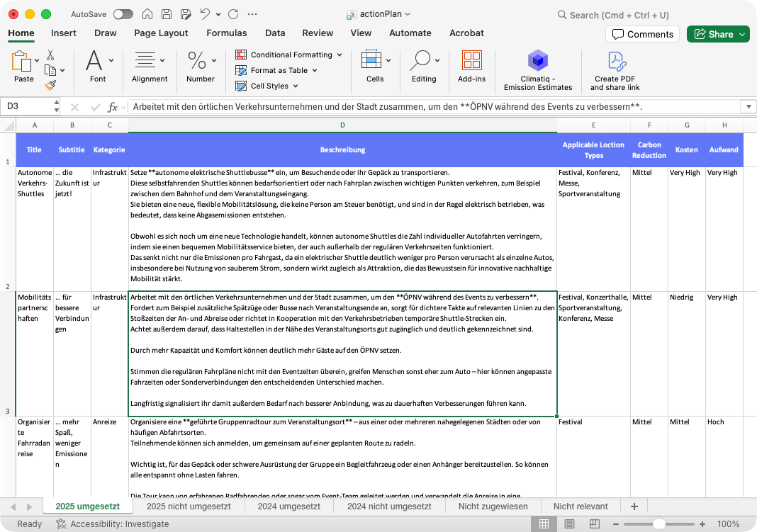This screenshot has height=532, width=757.
Task: Open the Formulas ribbon tab
Action: coord(227,33)
